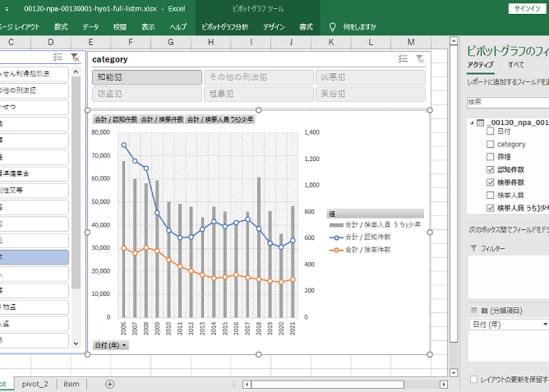Open the ヘルプ ribbon tab
This screenshot has width=549, height=392.
pyautogui.click(x=178, y=27)
